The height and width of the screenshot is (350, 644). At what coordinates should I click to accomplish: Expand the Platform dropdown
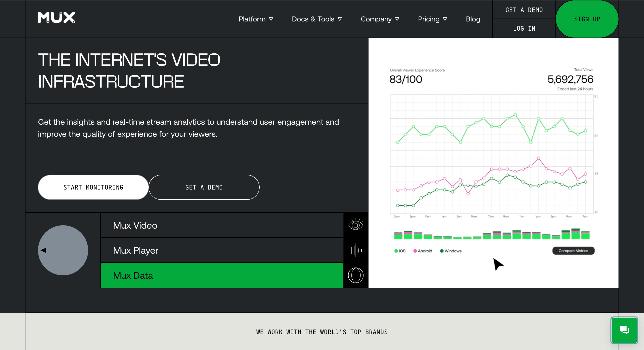pos(256,19)
